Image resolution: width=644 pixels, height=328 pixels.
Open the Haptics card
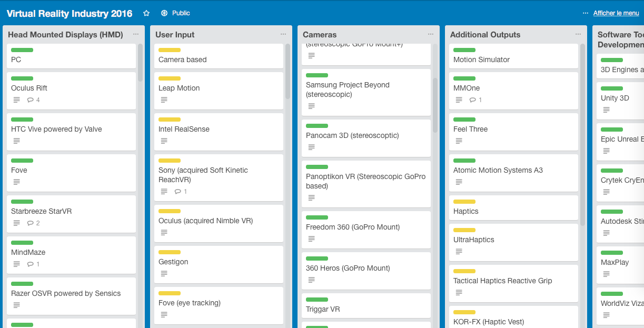pos(513,207)
